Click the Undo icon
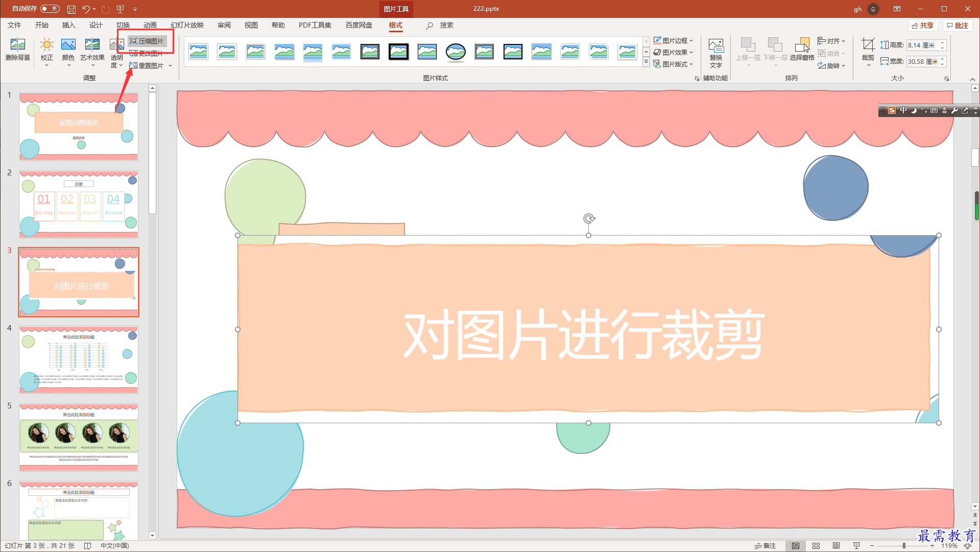Screen dimensions: 980x552 pyautogui.click(x=86, y=9)
